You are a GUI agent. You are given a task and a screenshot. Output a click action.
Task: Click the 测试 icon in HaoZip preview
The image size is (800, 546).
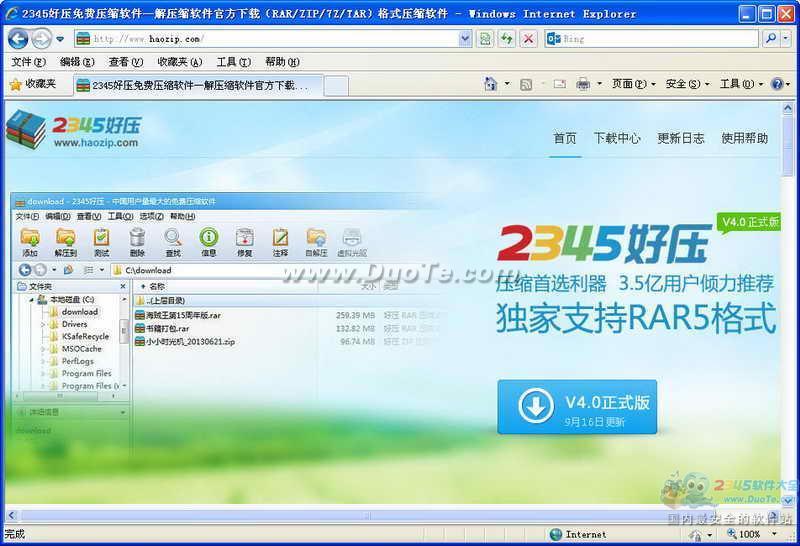coord(102,242)
